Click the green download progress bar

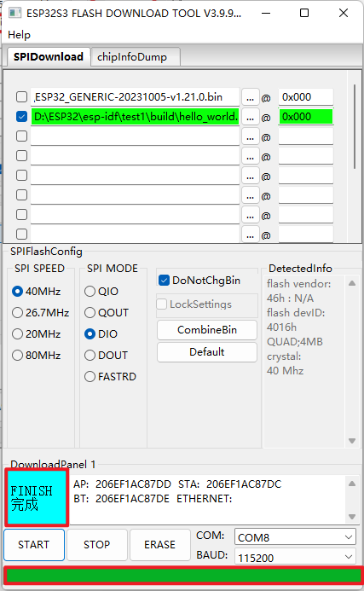[x=183, y=576]
